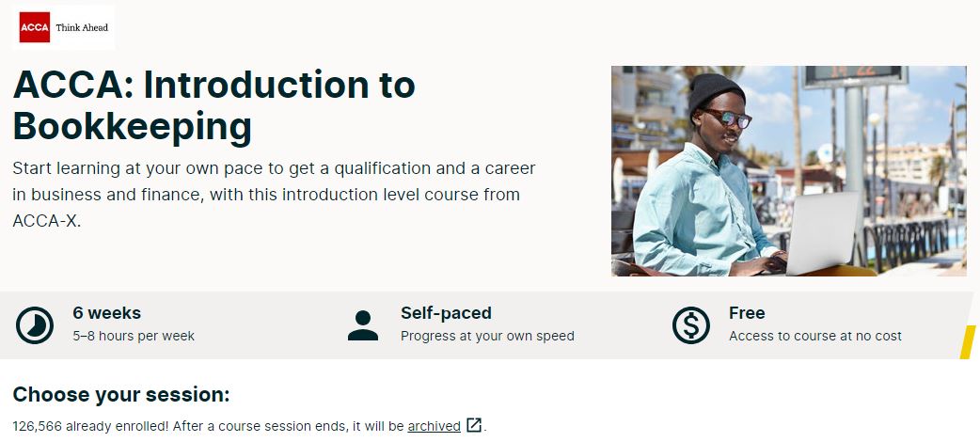Click the Think Ahead tagline text
The width and height of the screenshot is (980, 442).
[x=82, y=27]
